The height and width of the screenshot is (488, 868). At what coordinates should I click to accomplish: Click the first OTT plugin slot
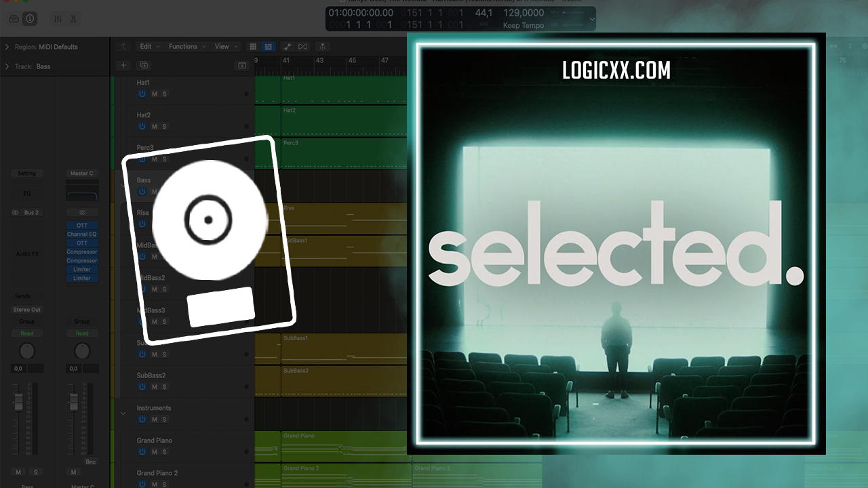click(82, 226)
